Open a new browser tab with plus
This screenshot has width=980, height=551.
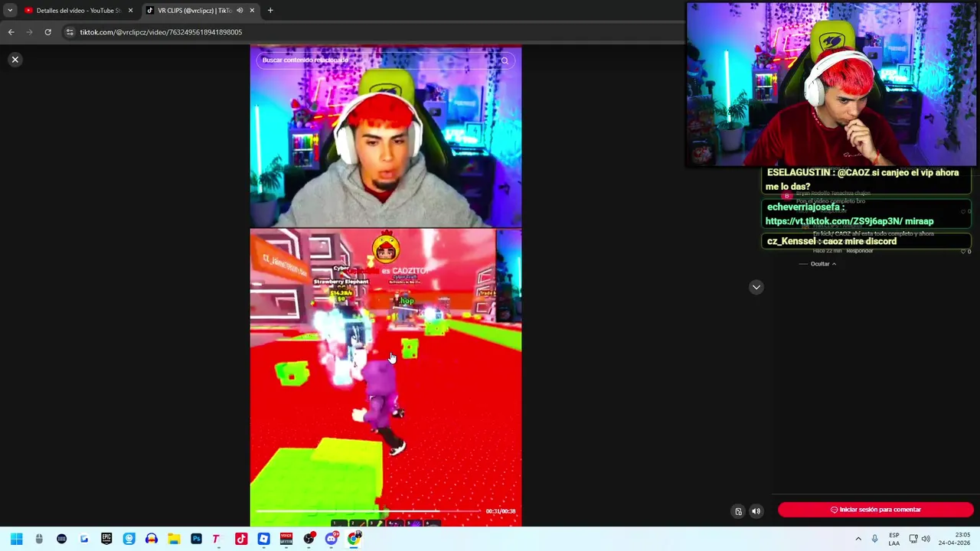point(270,11)
